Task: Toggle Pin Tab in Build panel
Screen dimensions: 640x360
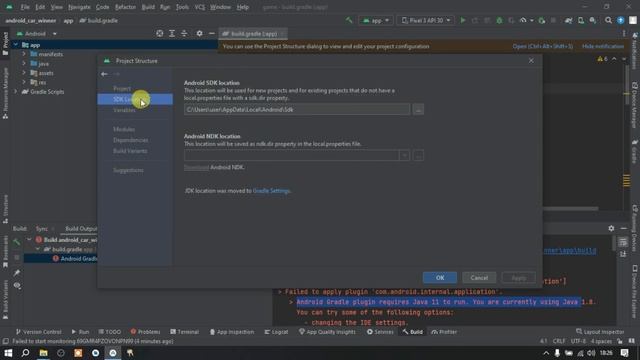Action: point(17,273)
